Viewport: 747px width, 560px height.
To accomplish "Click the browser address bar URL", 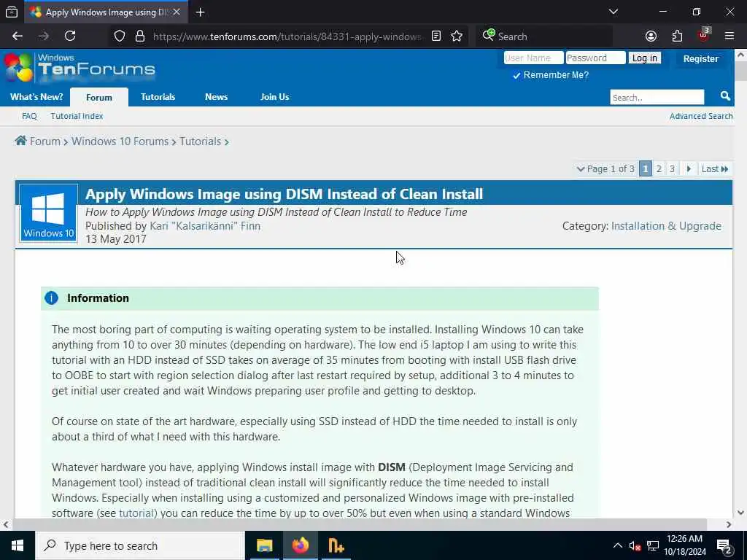I will point(287,36).
